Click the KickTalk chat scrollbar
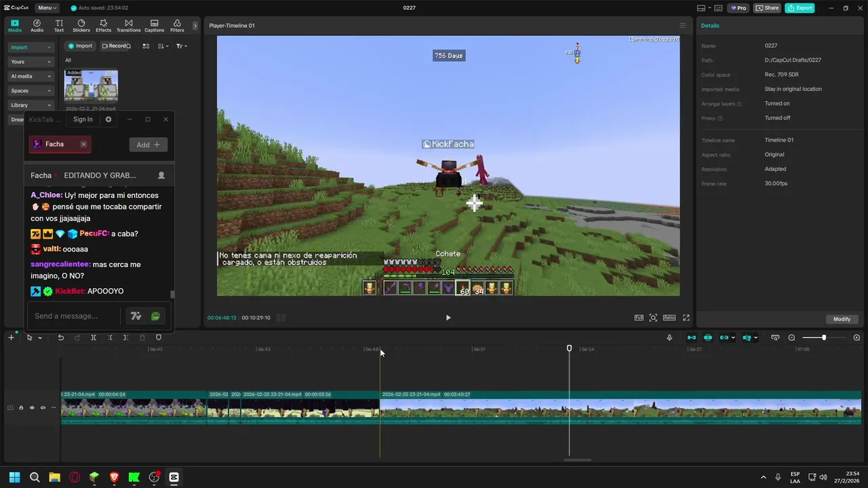The height and width of the screenshot is (488, 868). (x=172, y=294)
